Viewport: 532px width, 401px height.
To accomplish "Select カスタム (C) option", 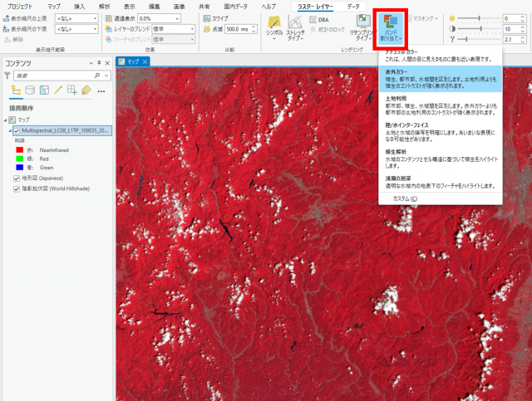I will tap(440, 198).
